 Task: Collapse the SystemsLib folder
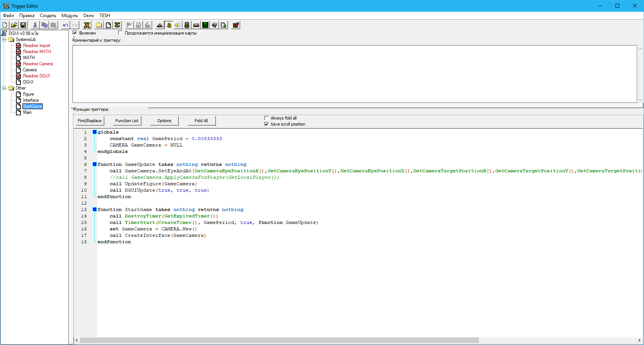(x=4, y=39)
